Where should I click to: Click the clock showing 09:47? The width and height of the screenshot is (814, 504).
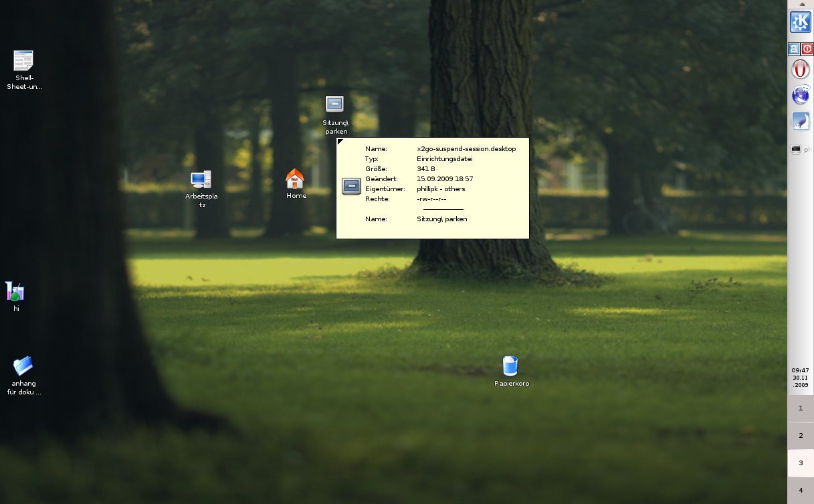801,378
